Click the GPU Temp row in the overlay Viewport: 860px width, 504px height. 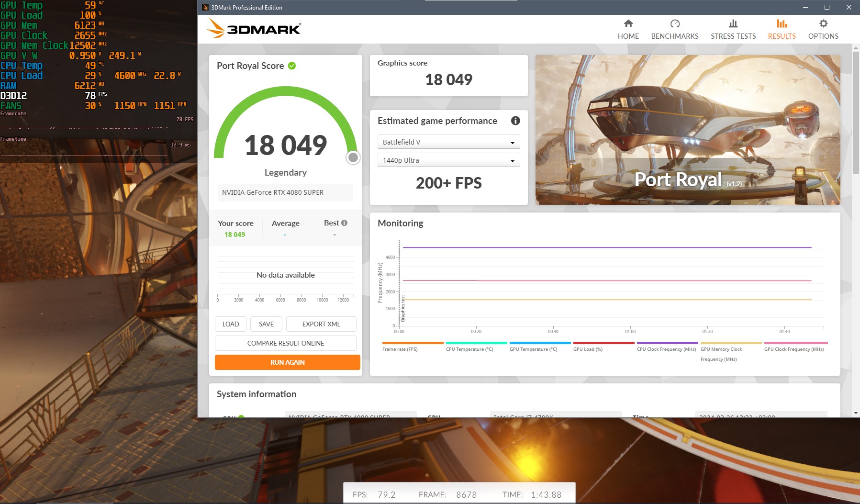pyautogui.click(x=53, y=5)
